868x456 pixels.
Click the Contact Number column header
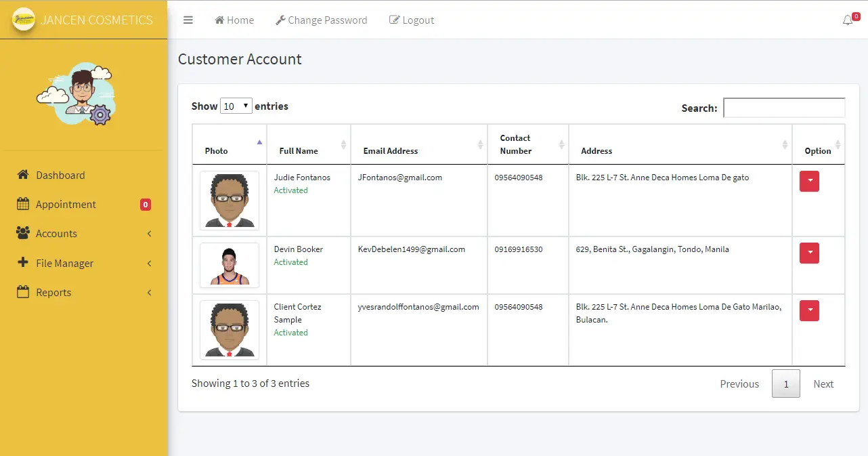(528, 144)
